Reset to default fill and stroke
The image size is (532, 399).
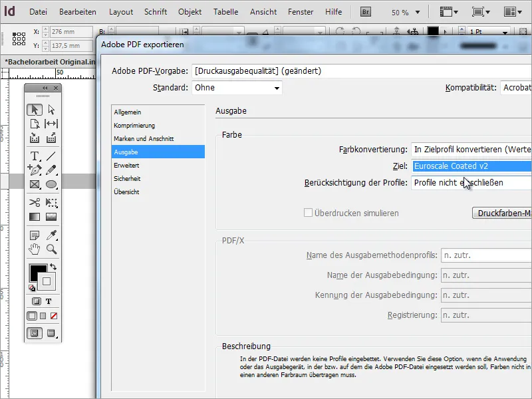(31, 288)
